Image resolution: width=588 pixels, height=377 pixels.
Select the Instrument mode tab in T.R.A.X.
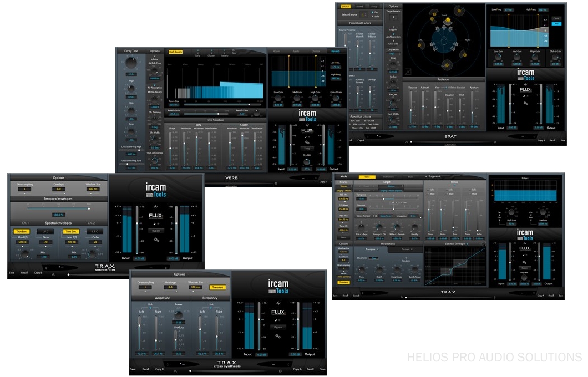pos(388,176)
